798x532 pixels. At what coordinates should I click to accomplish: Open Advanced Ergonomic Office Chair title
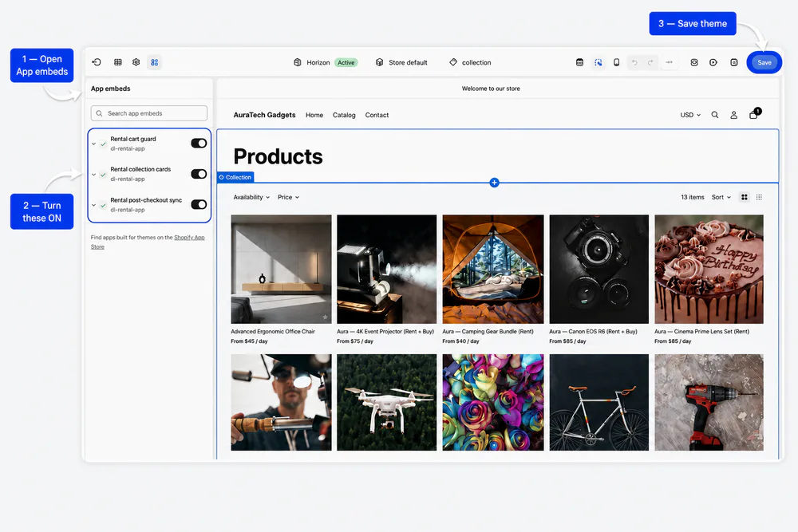(x=273, y=331)
